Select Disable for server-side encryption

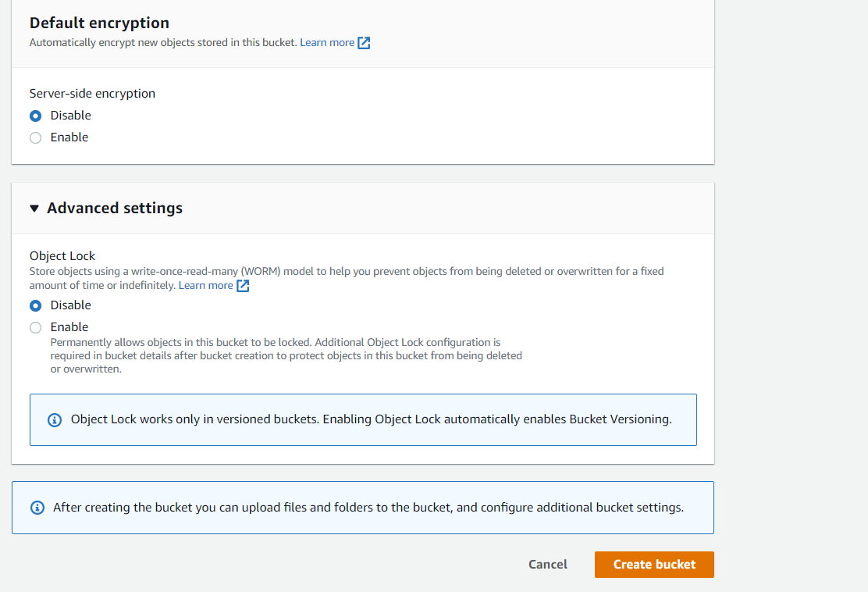[35, 115]
